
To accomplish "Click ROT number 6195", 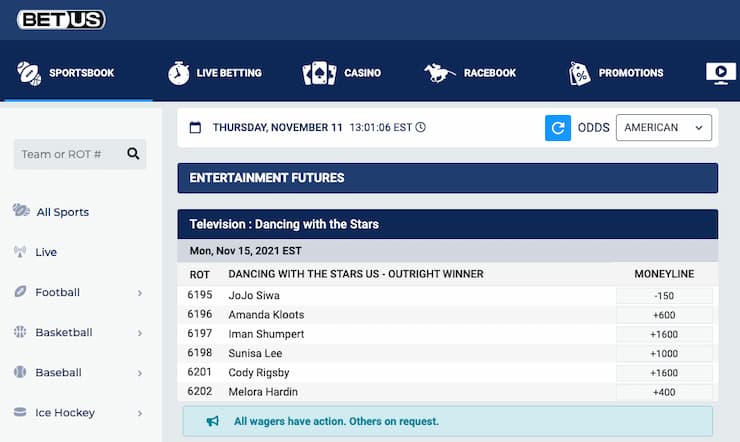I will [x=200, y=295].
